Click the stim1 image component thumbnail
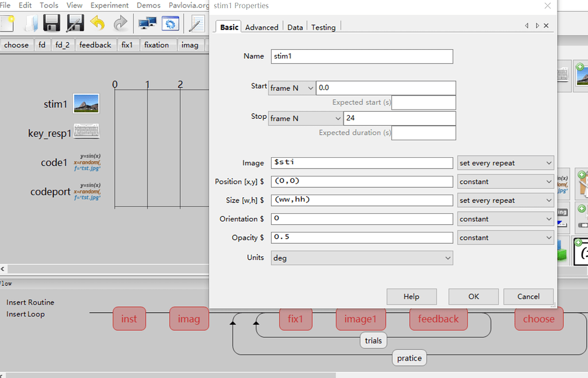Image resolution: width=588 pixels, height=378 pixels. (86, 104)
